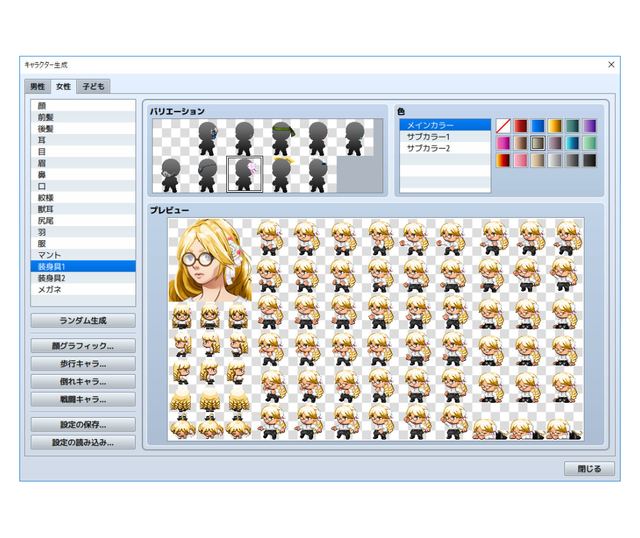Select マント in the parts list
Image resolution: width=640 pixels, height=538 pixels.
point(83,255)
